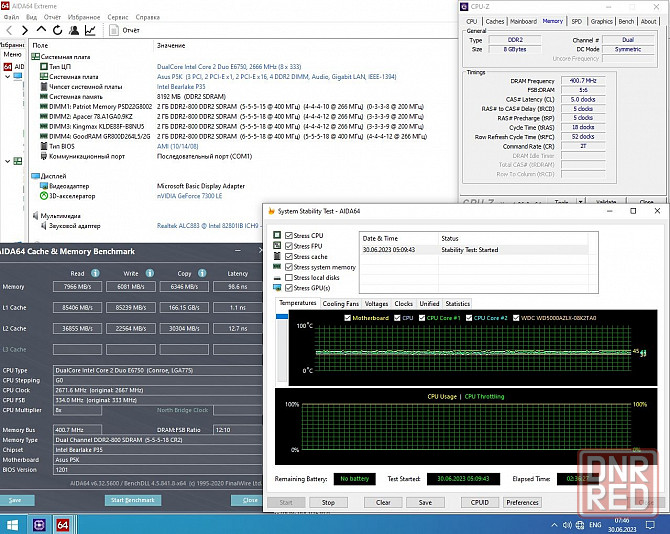The image size is (670, 534).
Task: Go back with AIDA64 toolbar back arrow
Action: 9,30
